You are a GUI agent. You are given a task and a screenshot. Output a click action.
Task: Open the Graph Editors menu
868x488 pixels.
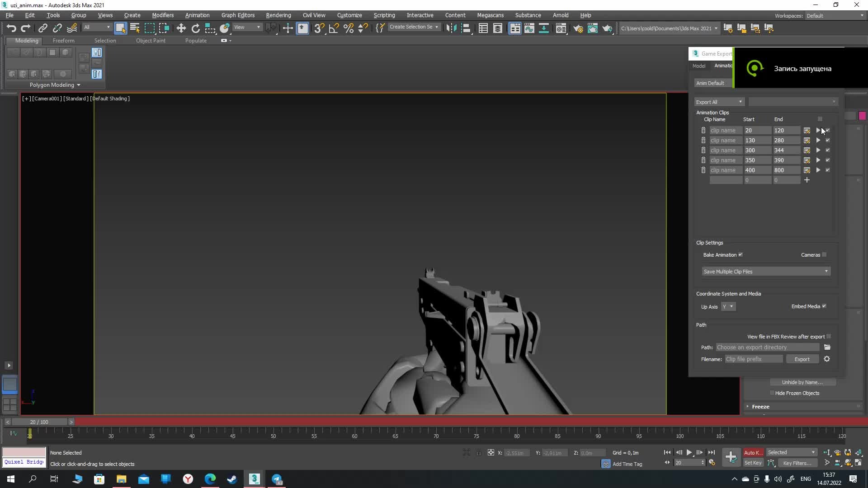[x=238, y=15]
